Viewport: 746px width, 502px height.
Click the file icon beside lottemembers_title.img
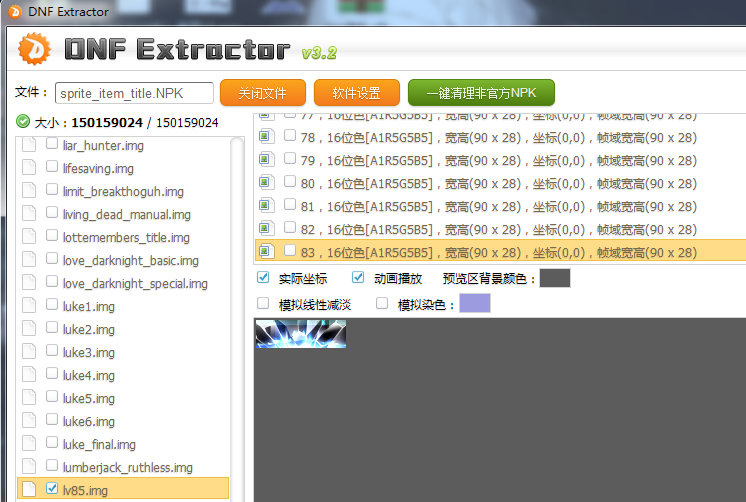[x=29, y=236]
